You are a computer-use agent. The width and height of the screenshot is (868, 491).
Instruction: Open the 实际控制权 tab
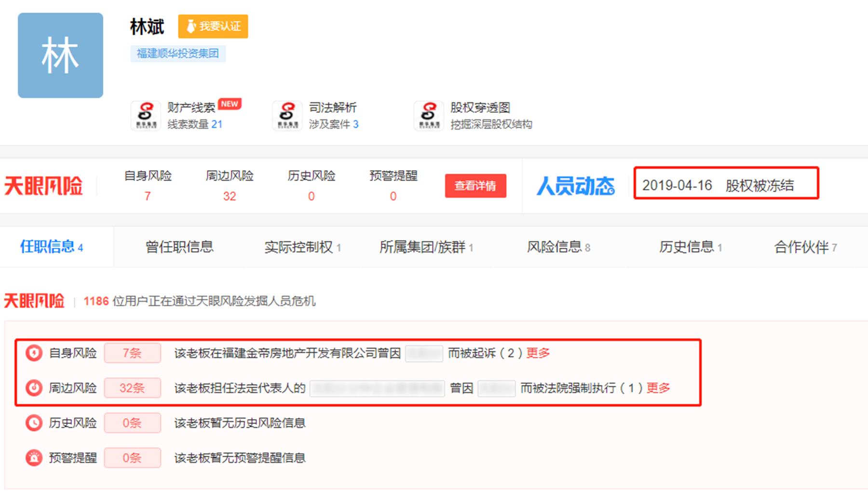point(302,247)
